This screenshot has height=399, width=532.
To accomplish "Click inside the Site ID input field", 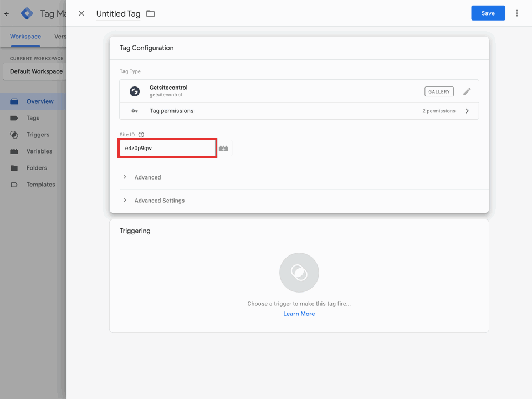I will click(166, 148).
